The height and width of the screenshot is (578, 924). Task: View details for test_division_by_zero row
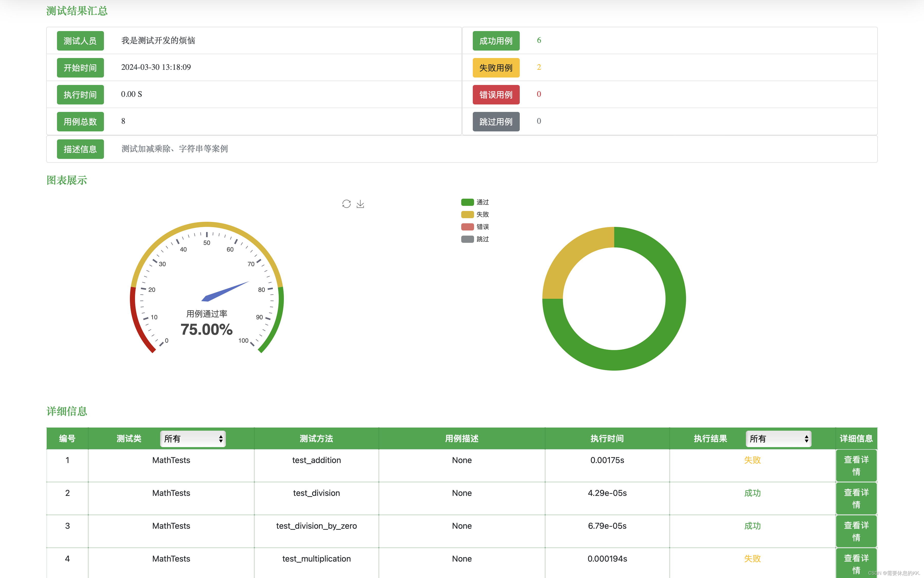coord(856,531)
